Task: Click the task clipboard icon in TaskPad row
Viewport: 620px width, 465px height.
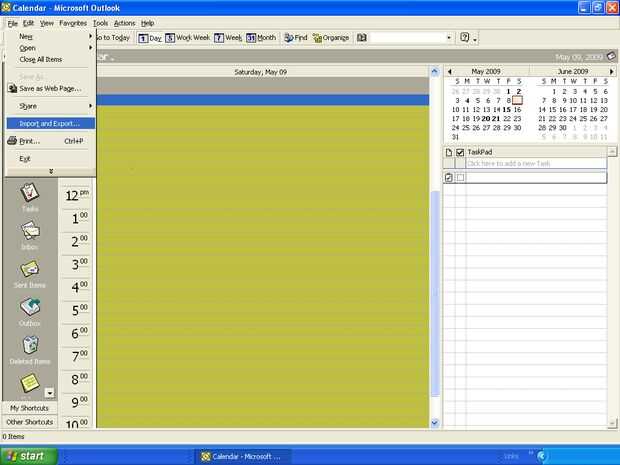Action: pyautogui.click(x=448, y=178)
